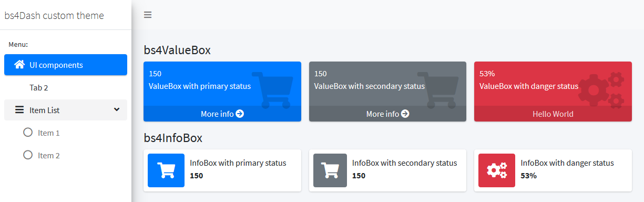Collapse Item List using chevron arrow
This screenshot has height=202, width=644.
(x=117, y=110)
